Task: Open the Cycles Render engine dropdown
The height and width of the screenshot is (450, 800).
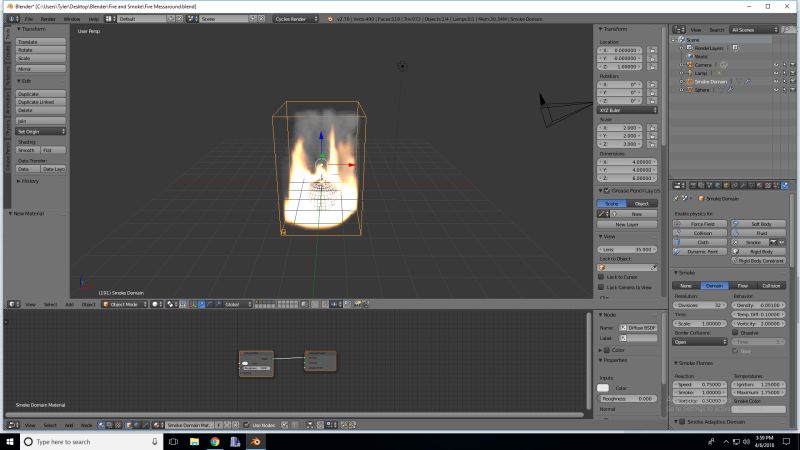Action: coord(295,19)
